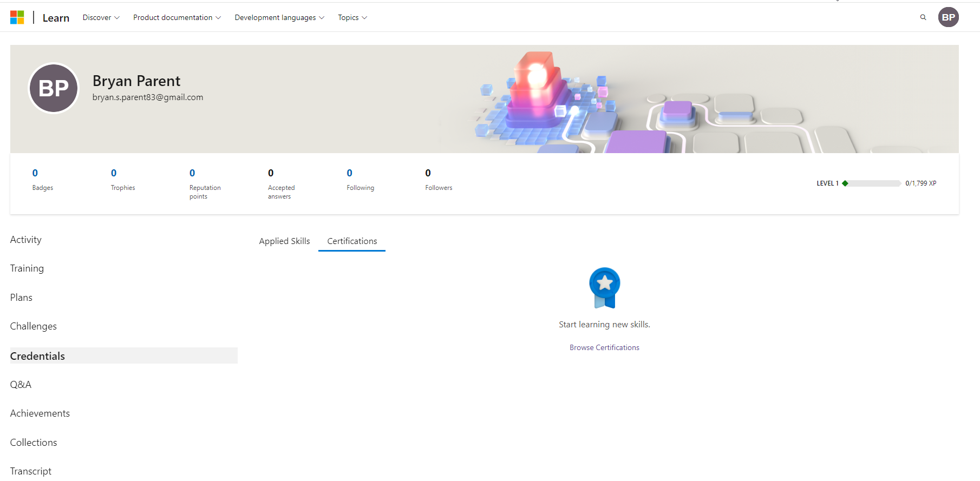Click the level XP progress bar

872,183
